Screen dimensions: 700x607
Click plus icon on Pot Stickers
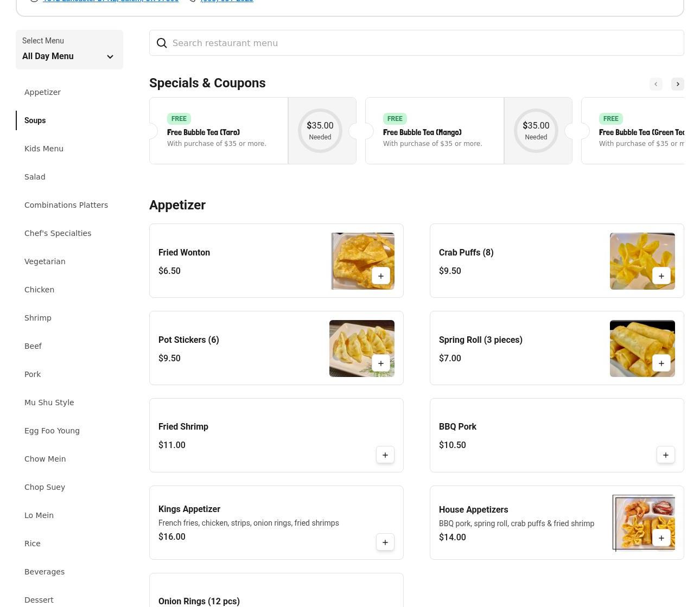click(x=380, y=363)
